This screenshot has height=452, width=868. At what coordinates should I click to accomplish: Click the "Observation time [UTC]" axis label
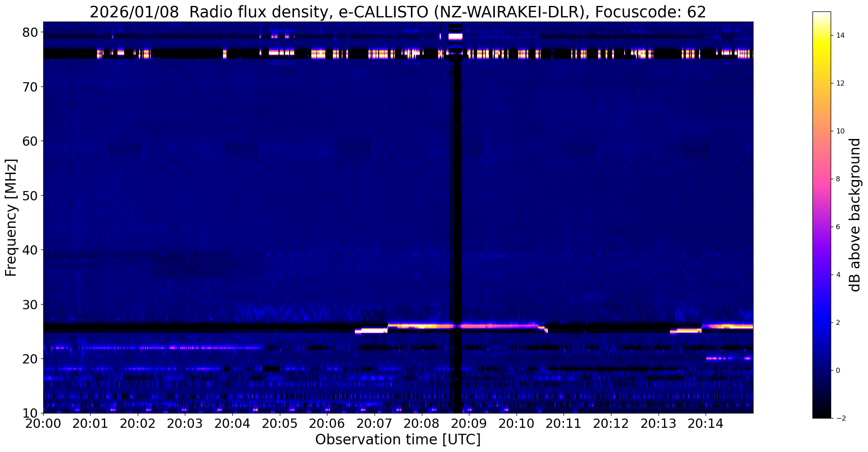pos(398,440)
